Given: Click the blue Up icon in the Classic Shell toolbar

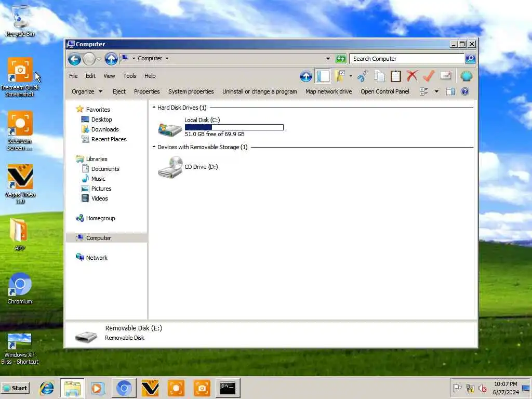Looking at the screenshot, I should pyautogui.click(x=305, y=76).
